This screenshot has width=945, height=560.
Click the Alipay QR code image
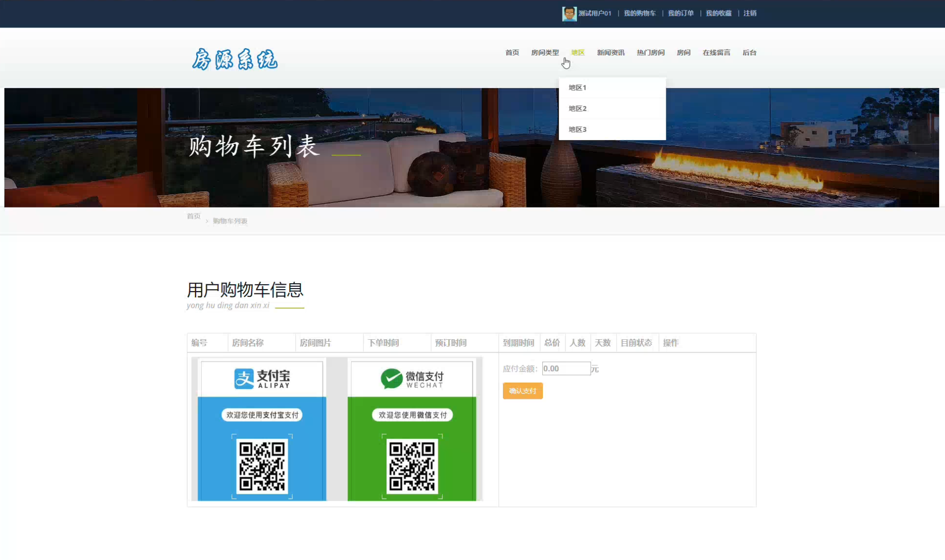coord(262,466)
